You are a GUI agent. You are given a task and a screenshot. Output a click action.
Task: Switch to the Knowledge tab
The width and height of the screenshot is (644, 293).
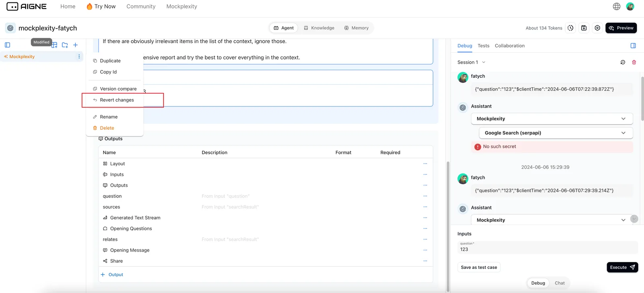click(x=319, y=28)
